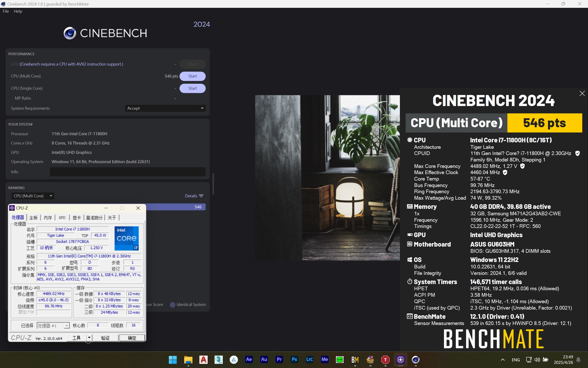This screenshot has height=368, width=588.
Task: Click shield icon beside Max Effective Clock
Action: tap(505, 172)
